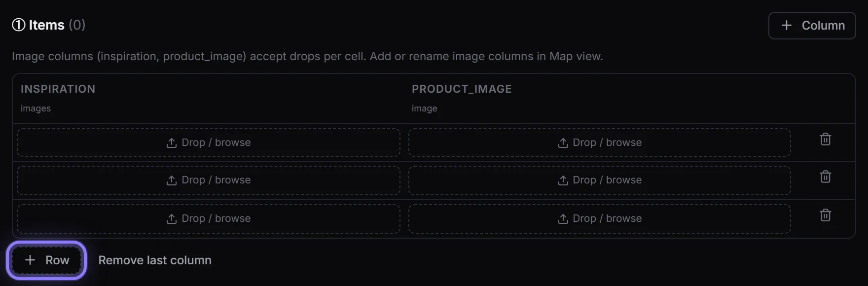Click the upload icon in third inspiration cell
The width and height of the screenshot is (868, 286).
click(x=171, y=219)
